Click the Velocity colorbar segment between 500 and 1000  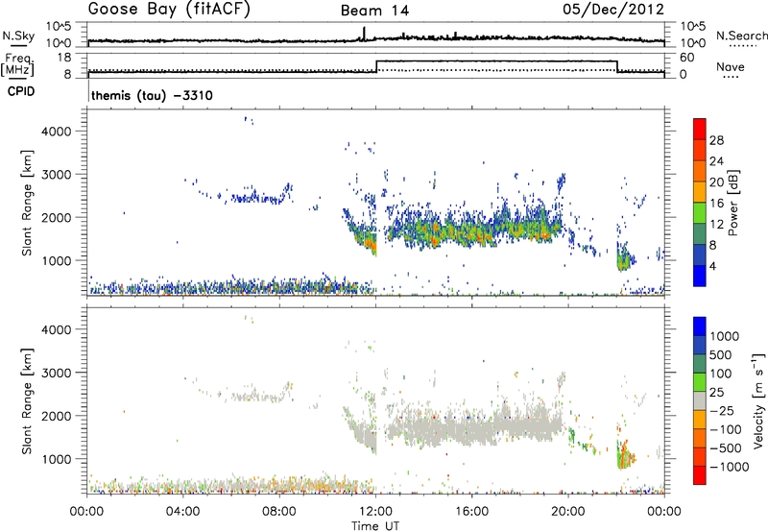click(700, 346)
